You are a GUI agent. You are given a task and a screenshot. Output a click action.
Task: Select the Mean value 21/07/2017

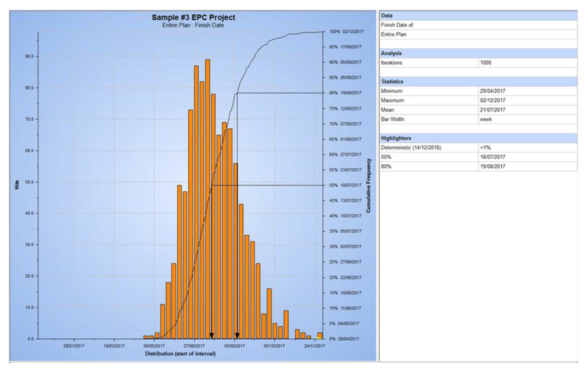click(x=492, y=110)
